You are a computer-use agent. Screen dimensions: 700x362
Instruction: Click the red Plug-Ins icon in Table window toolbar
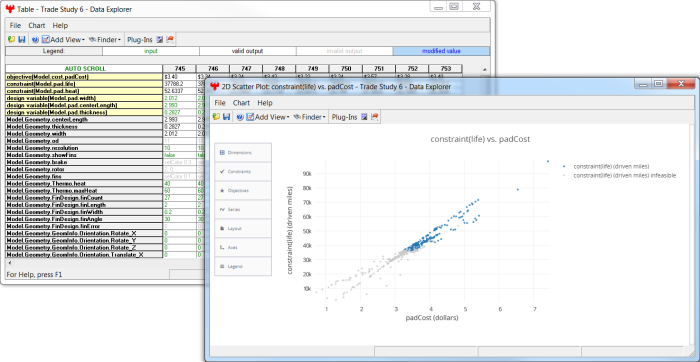(x=170, y=40)
